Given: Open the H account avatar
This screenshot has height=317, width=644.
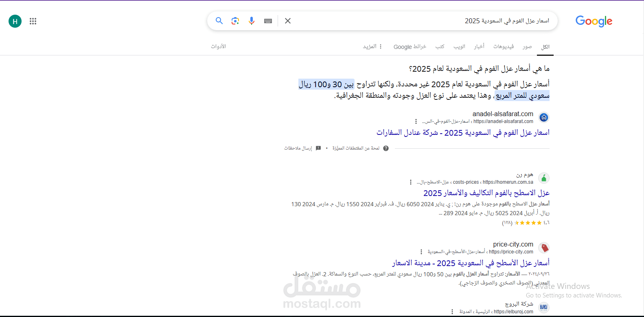Looking at the screenshot, I should pyautogui.click(x=15, y=21).
